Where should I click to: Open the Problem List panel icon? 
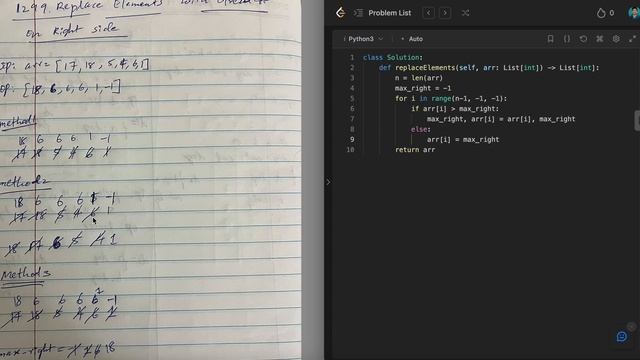358,13
